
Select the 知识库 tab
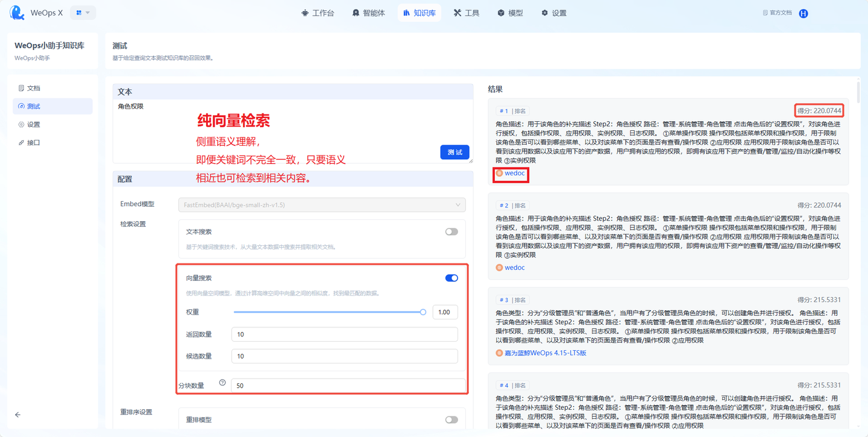coord(420,13)
